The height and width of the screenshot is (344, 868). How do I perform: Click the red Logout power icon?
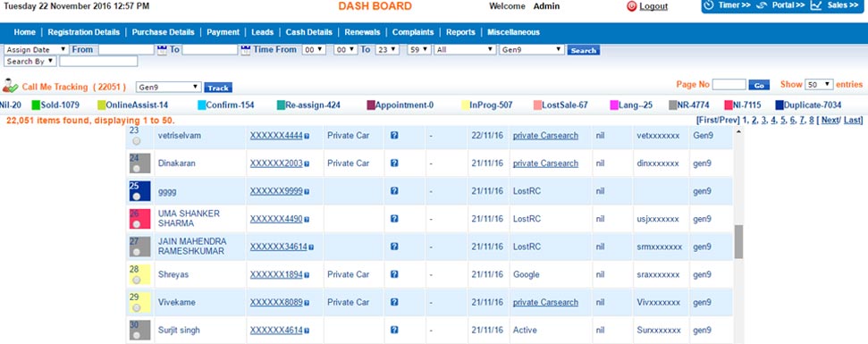point(632,6)
